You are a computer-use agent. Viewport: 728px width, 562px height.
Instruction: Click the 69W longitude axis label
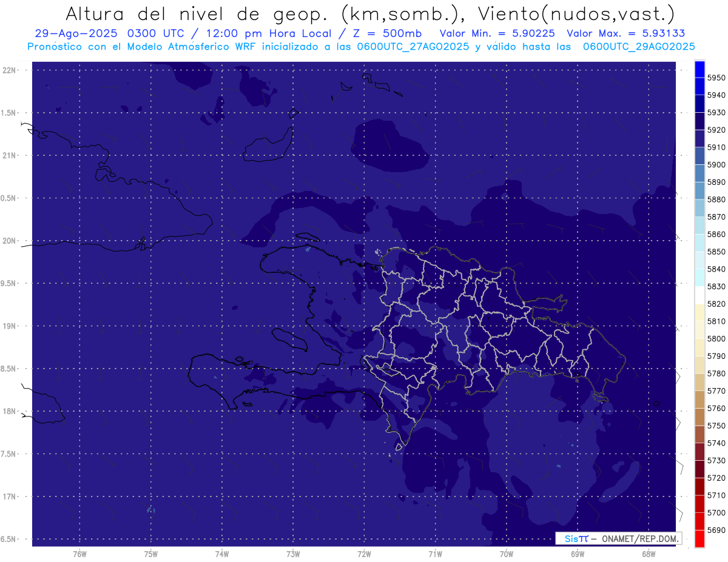tap(578, 554)
